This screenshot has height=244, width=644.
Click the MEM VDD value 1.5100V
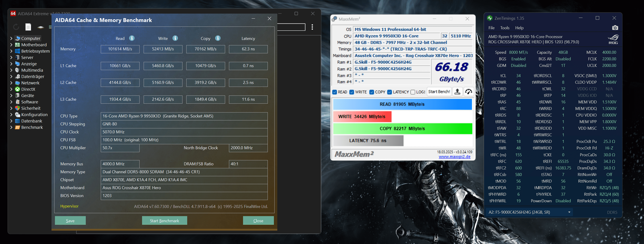point(609,102)
